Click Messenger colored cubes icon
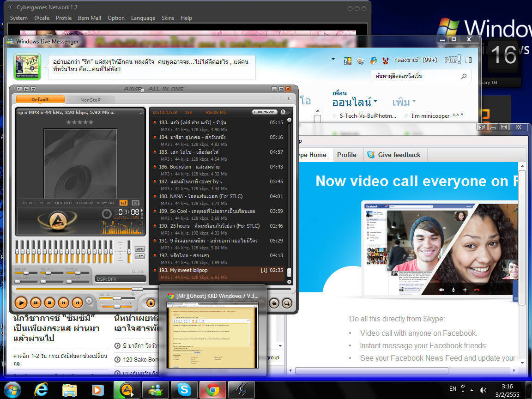 [373, 61]
